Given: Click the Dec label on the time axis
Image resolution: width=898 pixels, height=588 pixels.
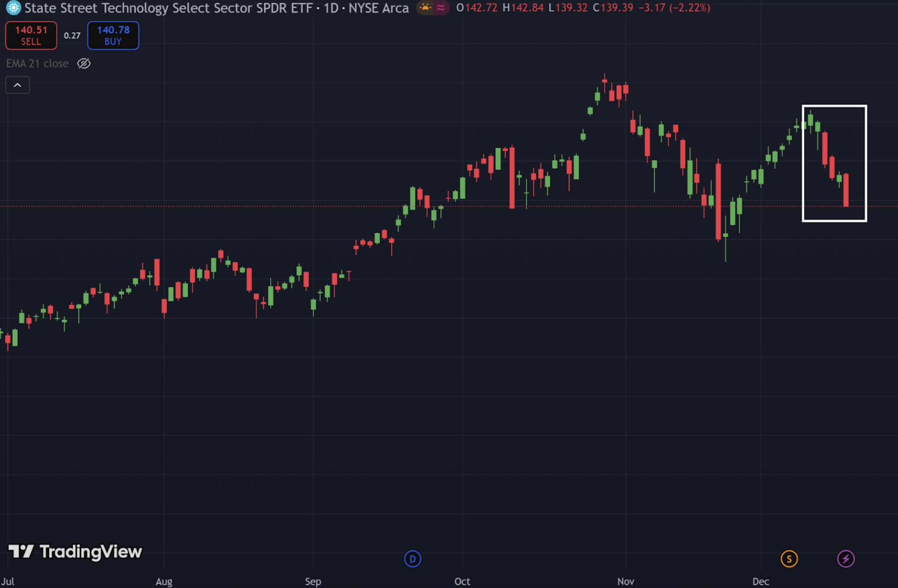Looking at the screenshot, I should coord(760,581).
